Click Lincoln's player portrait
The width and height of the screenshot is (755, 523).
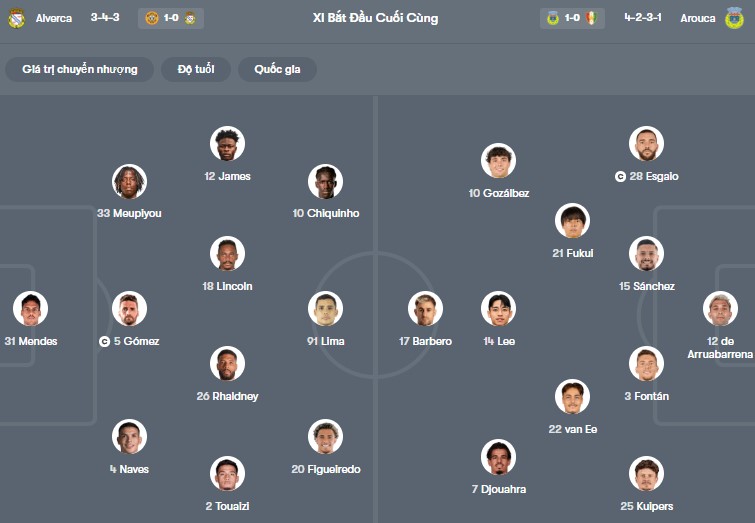[227, 254]
